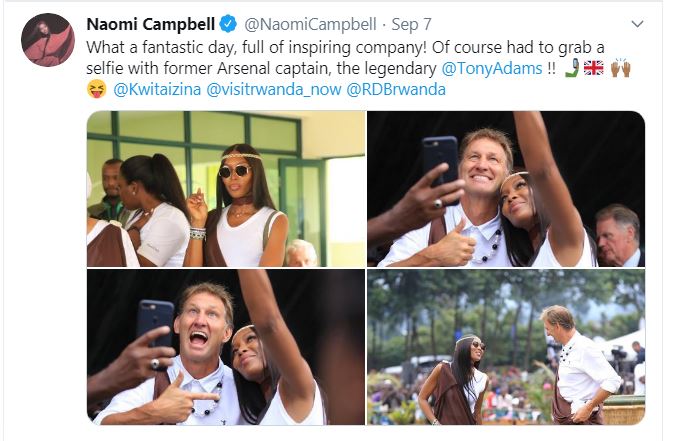681x441 pixels.
Task: Open photo of woman wearing sunglasses indoors
Action: [x=225, y=188]
